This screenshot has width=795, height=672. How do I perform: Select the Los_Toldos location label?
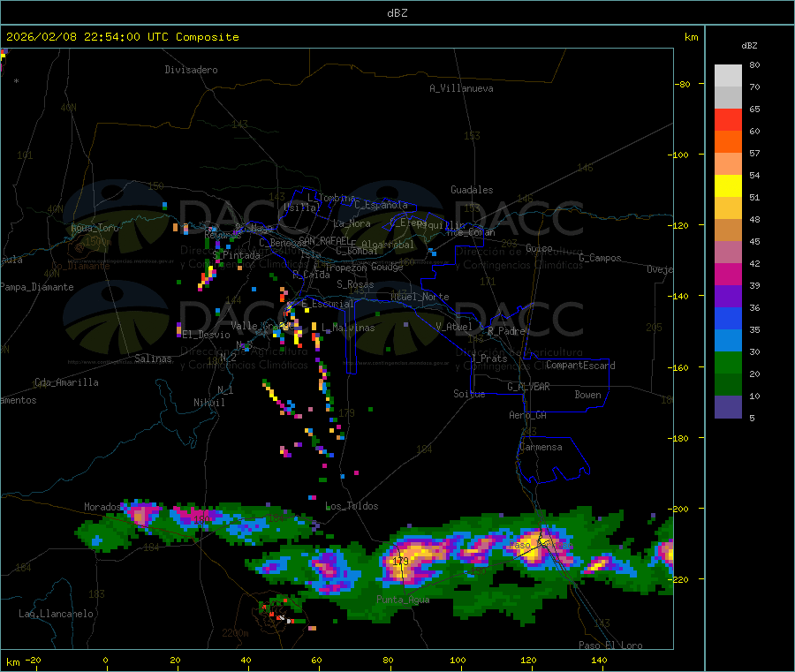pyautogui.click(x=352, y=506)
